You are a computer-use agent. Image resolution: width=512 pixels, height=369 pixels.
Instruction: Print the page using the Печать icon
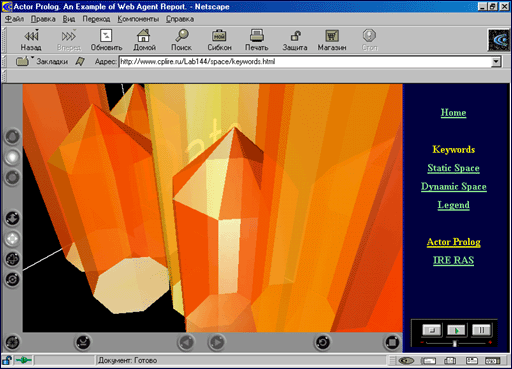pos(257,40)
